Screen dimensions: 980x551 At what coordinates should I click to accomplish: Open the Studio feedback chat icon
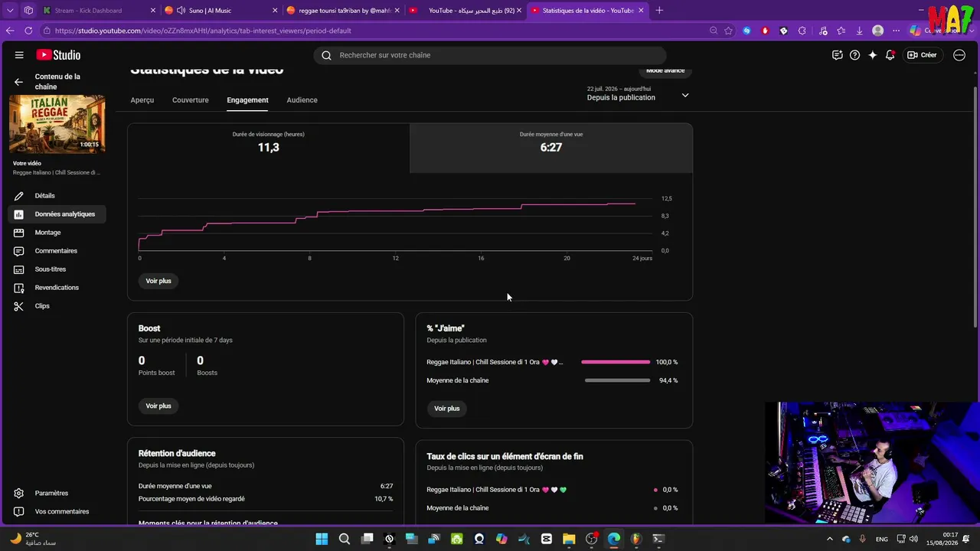(x=837, y=55)
